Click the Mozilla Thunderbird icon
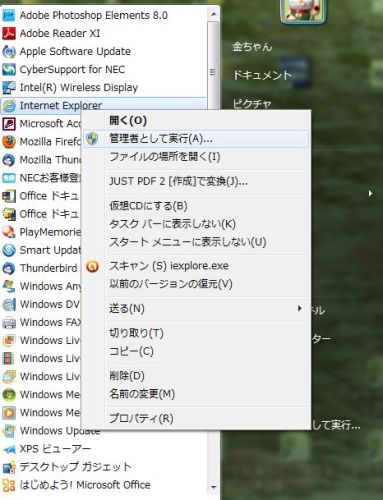 9,160
